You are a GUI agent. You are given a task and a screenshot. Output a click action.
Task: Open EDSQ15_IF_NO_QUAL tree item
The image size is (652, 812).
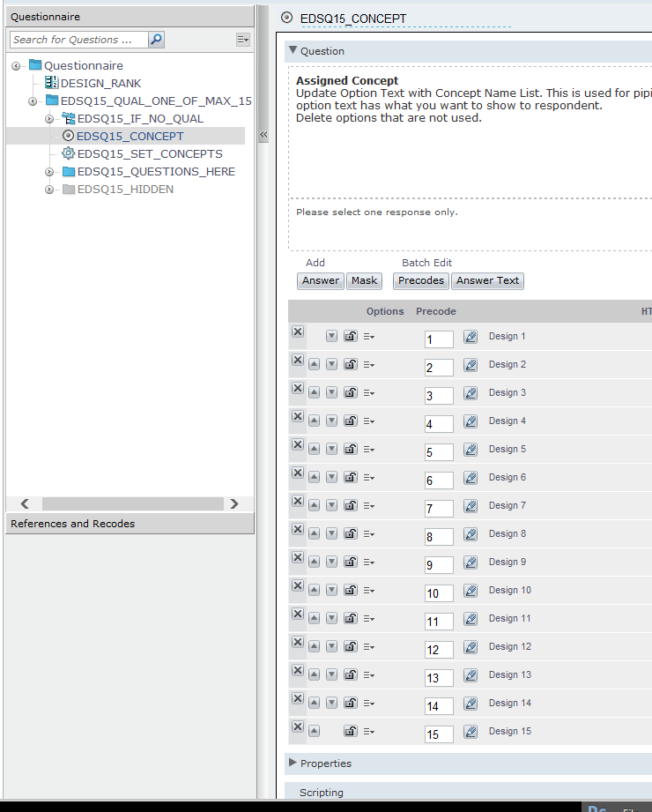pos(140,119)
